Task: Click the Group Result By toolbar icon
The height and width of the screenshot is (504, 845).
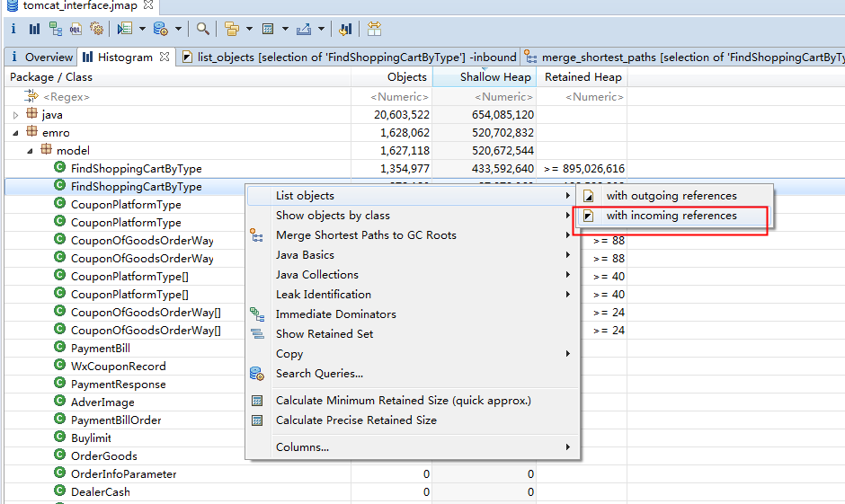Action: (231, 29)
